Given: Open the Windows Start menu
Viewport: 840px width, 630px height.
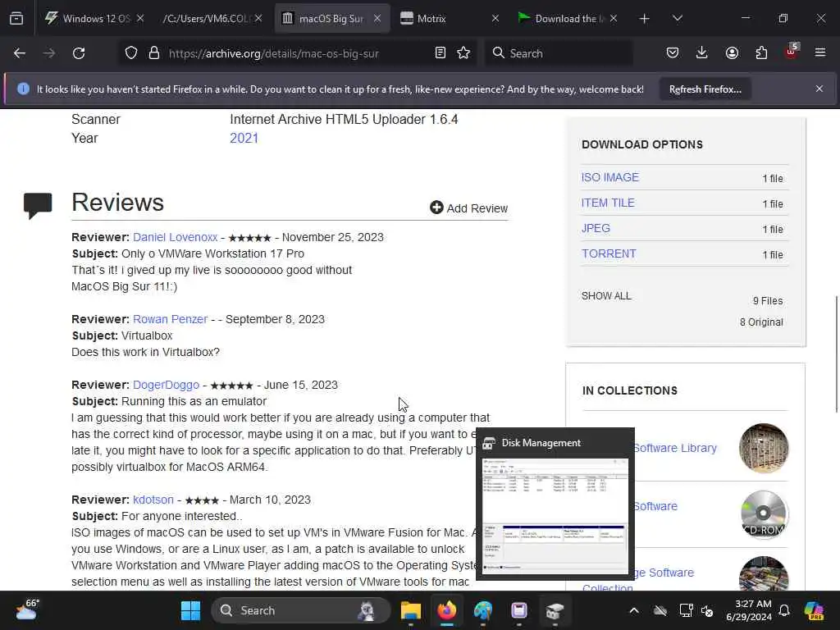Looking at the screenshot, I should (x=190, y=610).
